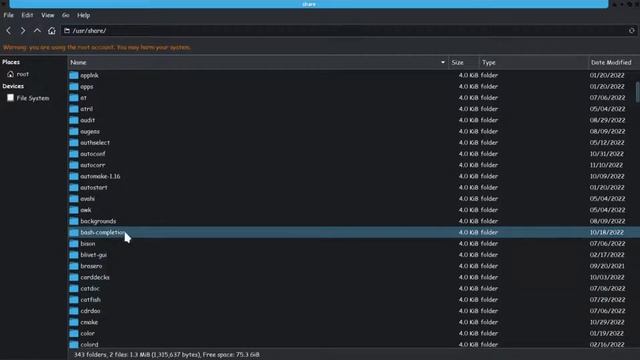Click the 10/09/2022 date of automake-1.16
The width and height of the screenshot is (640, 360).
(x=607, y=176)
